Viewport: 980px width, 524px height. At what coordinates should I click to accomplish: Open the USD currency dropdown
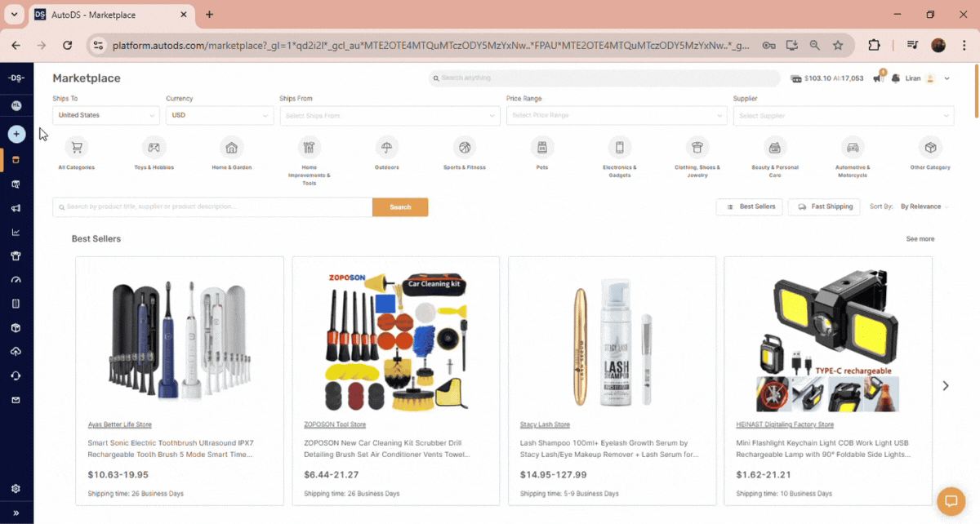219,115
